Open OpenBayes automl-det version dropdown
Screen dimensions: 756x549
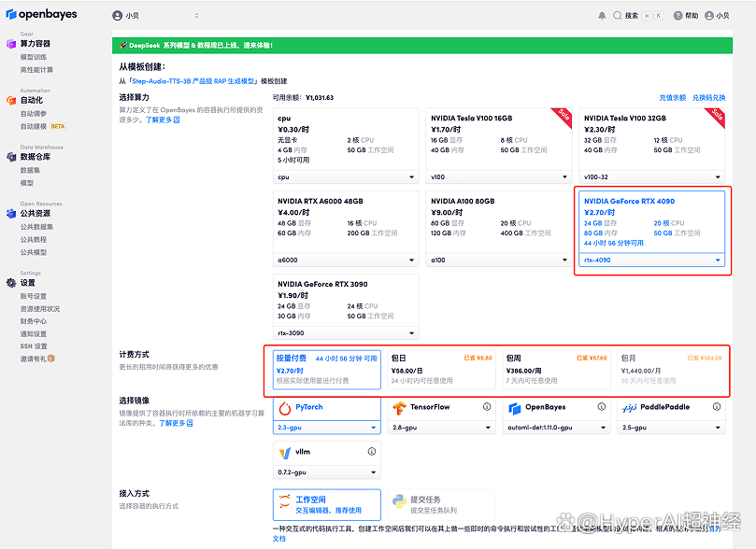click(556, 428)
